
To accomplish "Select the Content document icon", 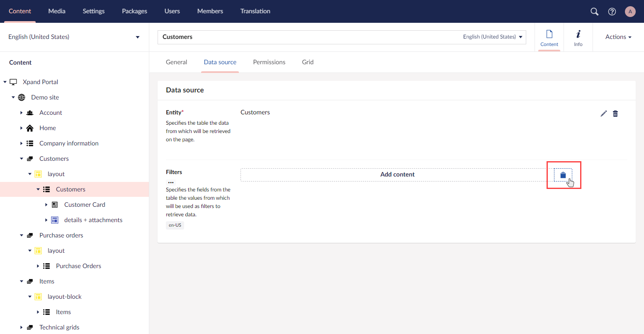I will [x=549, y=37].
